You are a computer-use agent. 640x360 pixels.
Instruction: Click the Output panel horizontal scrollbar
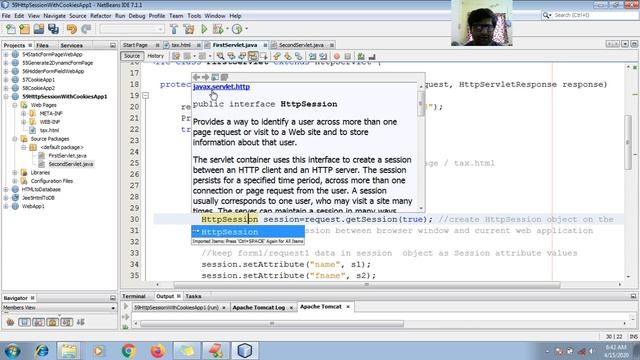(272, 324)
